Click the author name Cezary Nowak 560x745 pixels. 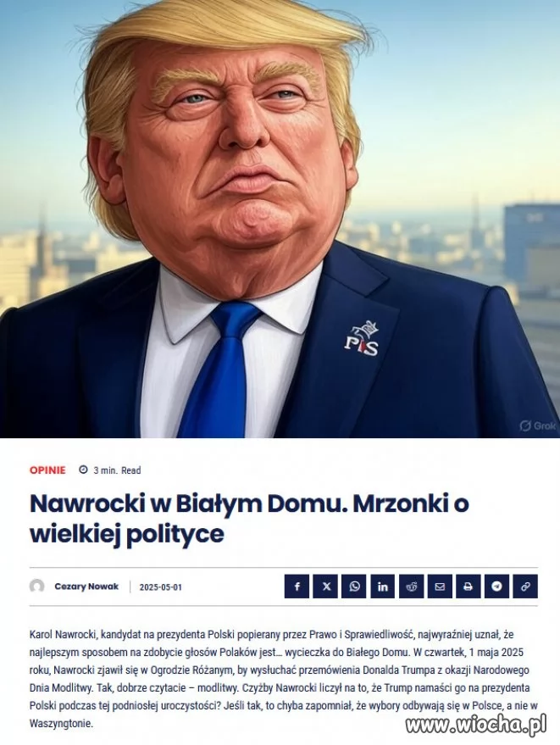(86, 587)
